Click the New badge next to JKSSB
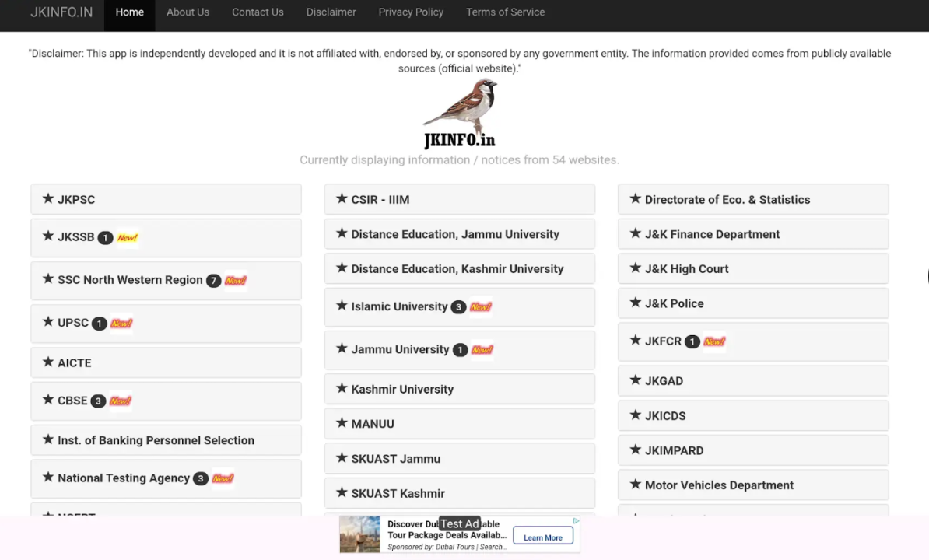Viewport: 929px width, 560px height. 128,237
